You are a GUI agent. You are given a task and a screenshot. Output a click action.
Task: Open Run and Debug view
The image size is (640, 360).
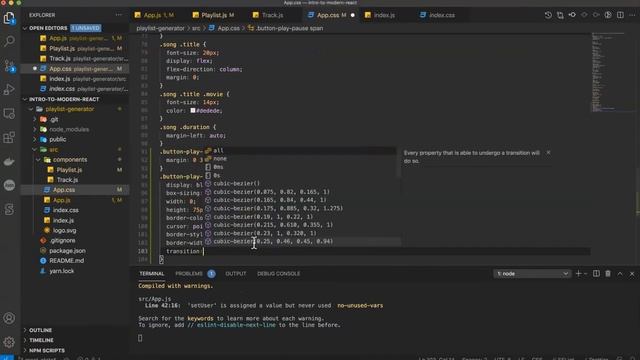tap(9, 89)
